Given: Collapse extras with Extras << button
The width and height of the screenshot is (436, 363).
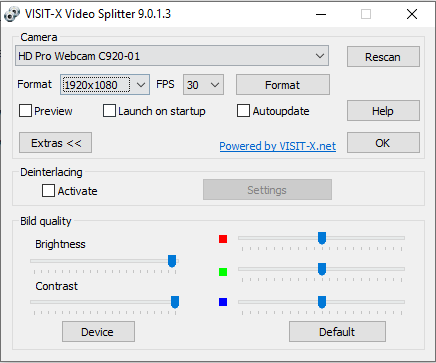Looking at the screenshot, I should (x=55, y=143).
